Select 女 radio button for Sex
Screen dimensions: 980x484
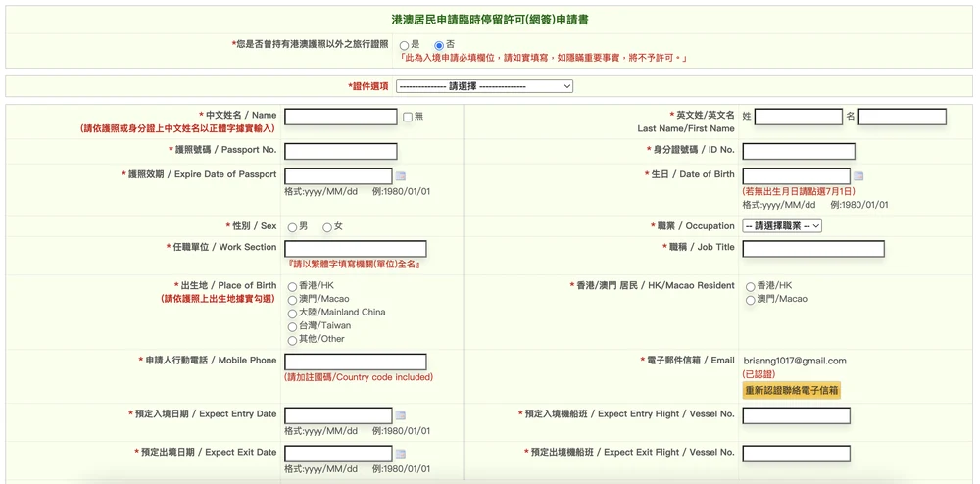[327, 227]
